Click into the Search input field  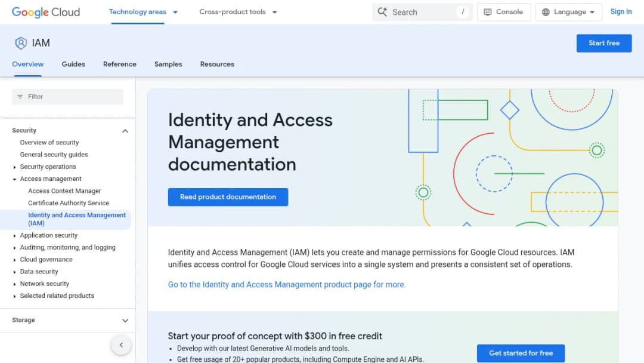tap(422, 12)
